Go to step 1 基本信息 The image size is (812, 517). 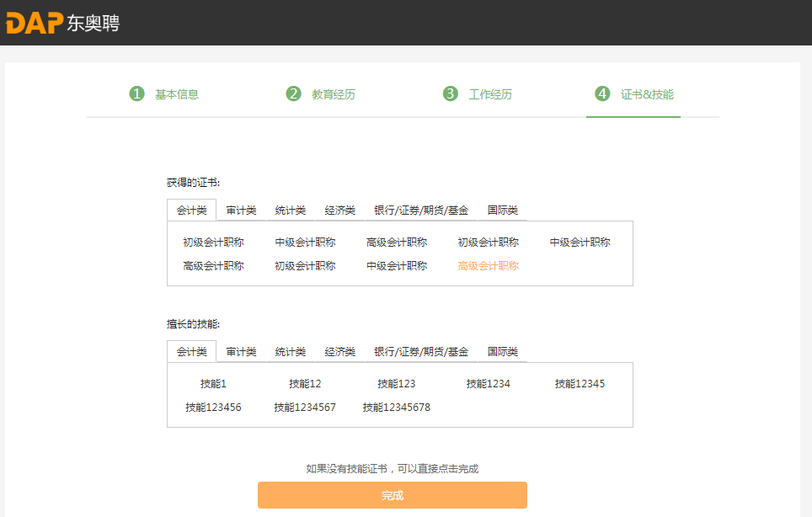click(165, 94)
